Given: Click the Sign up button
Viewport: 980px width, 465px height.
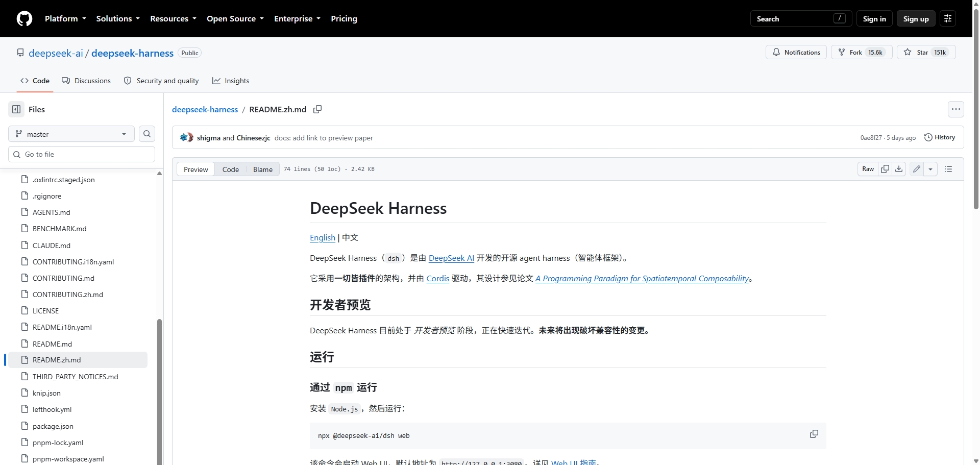Looking at the screenshot, I should (916, 19).
